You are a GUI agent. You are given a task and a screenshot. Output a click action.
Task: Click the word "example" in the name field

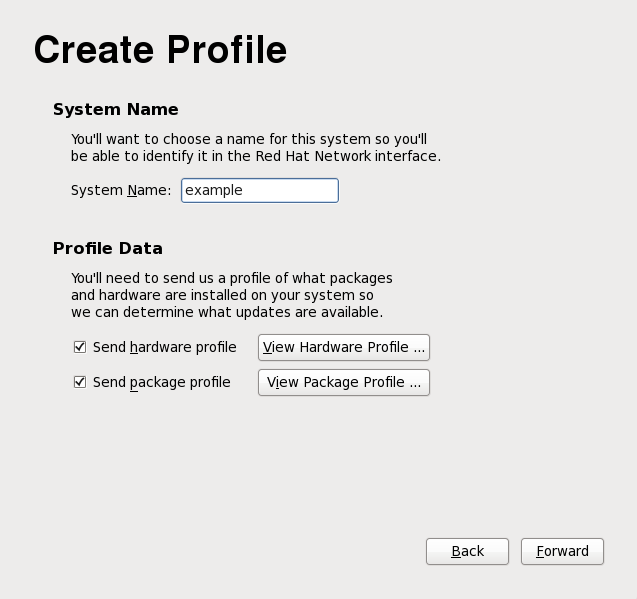point(214,190)
